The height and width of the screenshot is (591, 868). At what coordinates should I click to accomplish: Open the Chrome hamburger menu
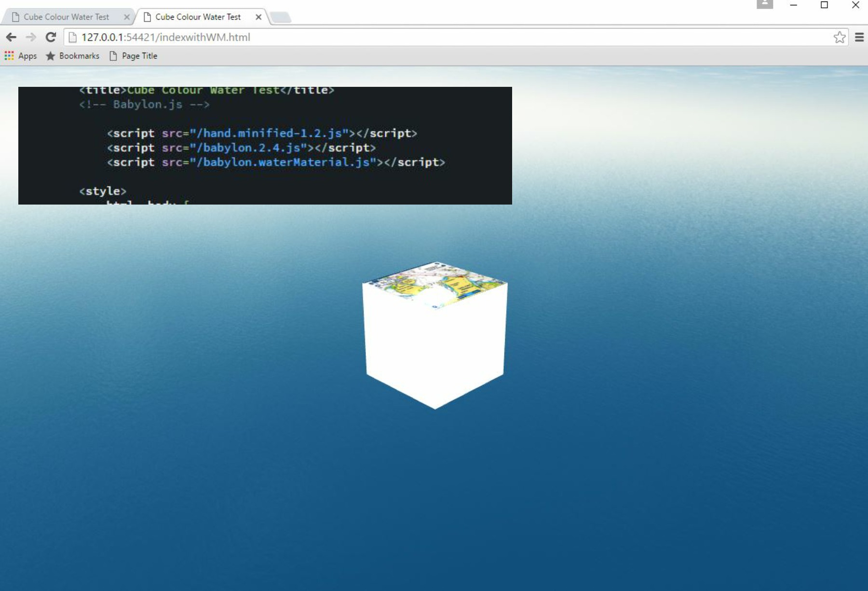pyautogui.click(x=859, y=37)
